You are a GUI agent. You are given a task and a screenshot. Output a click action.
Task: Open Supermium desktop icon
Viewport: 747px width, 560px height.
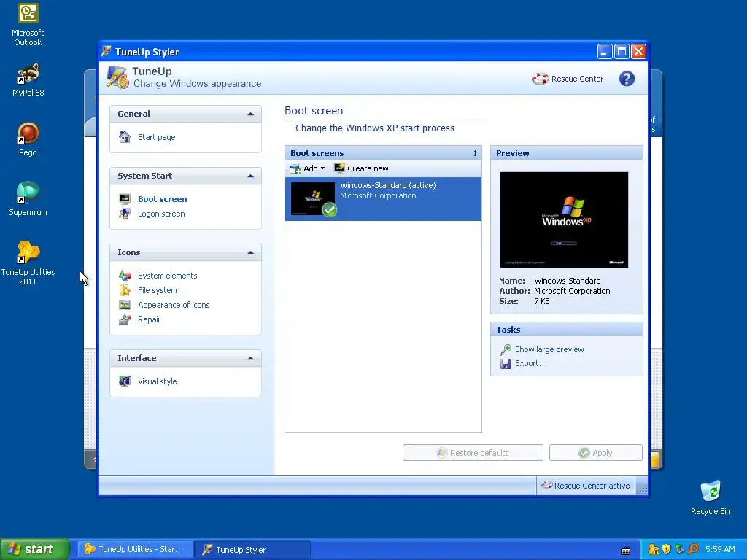28,192
